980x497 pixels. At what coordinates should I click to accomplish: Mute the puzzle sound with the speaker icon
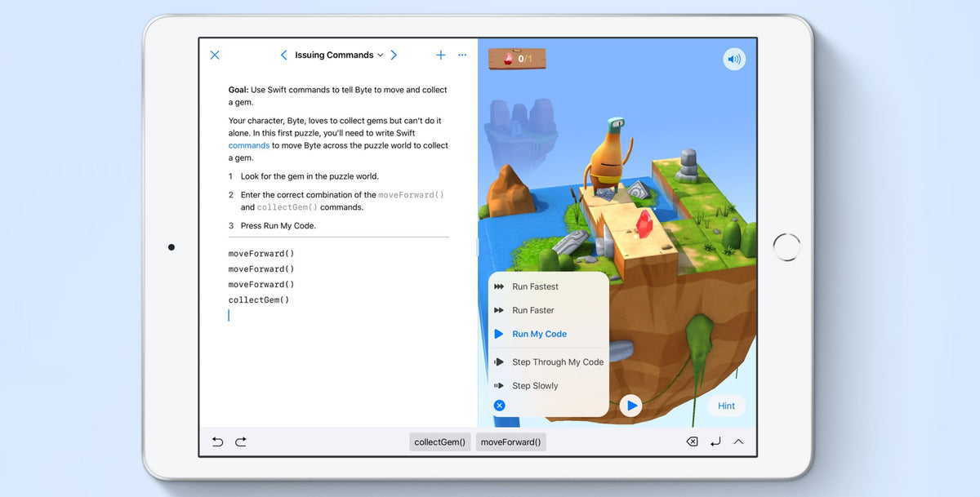733,59
